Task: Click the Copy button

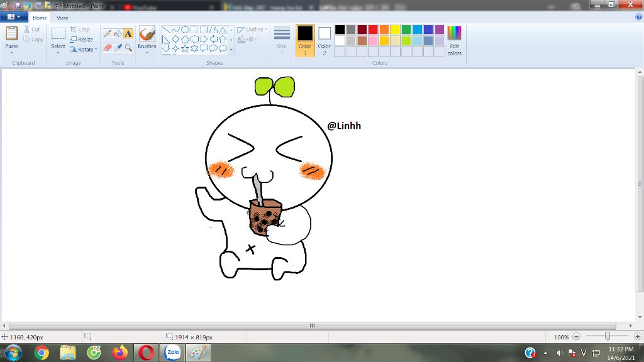Action: (x=33, y=40)
